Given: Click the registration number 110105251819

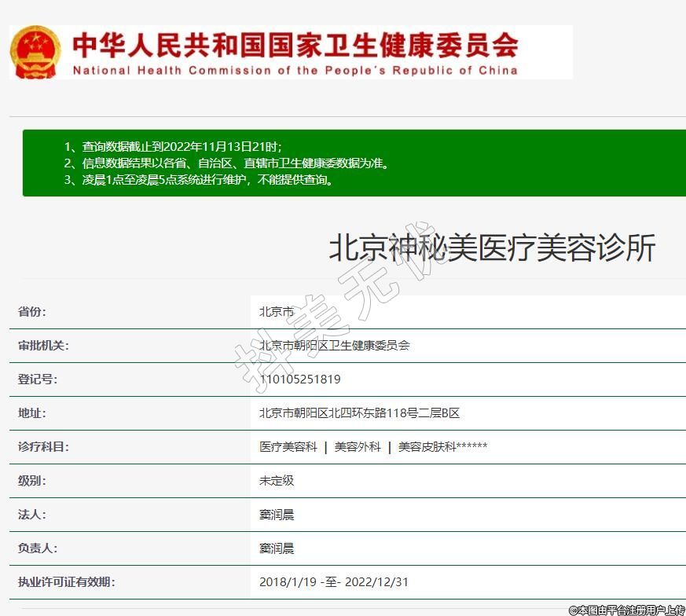Looking at the screenshot, I should [x=300, y=379].
